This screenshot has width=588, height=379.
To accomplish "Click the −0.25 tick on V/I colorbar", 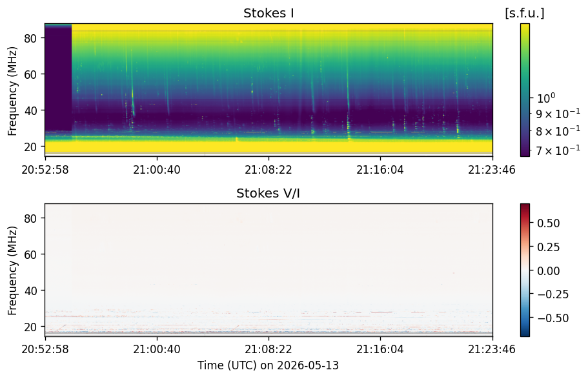I will click(553, 294).
